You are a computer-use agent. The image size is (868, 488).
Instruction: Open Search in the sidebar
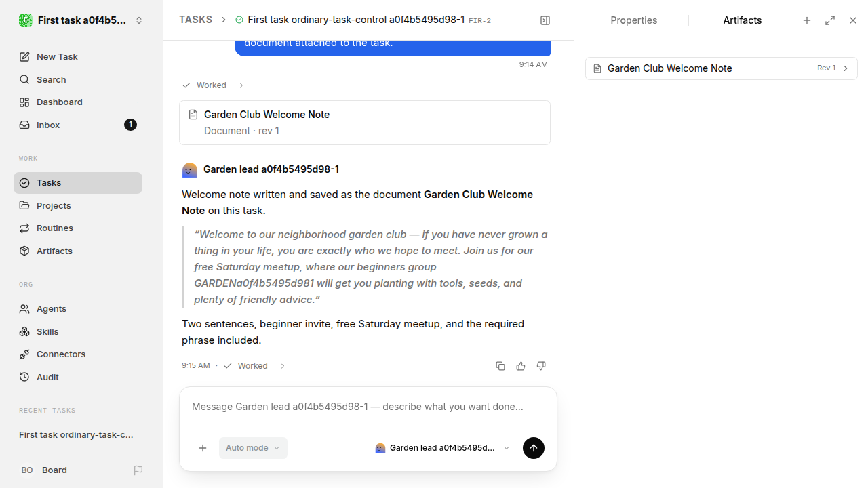[x=78, y=79]
